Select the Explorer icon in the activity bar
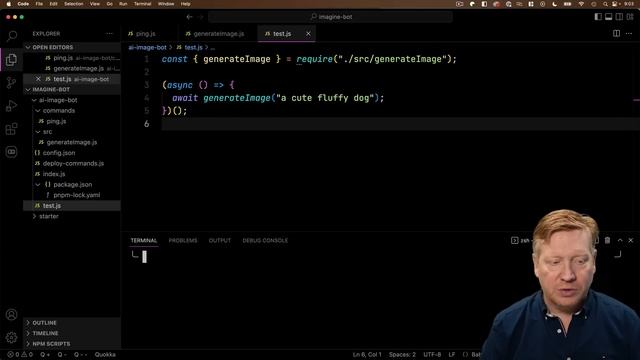 tap(11, 60)
